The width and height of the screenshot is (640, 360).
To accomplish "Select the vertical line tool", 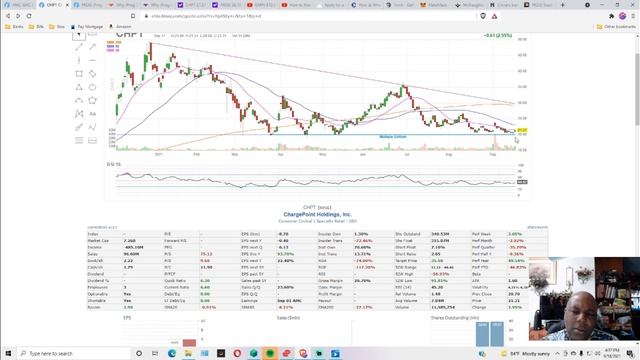I will click(79, 60).
